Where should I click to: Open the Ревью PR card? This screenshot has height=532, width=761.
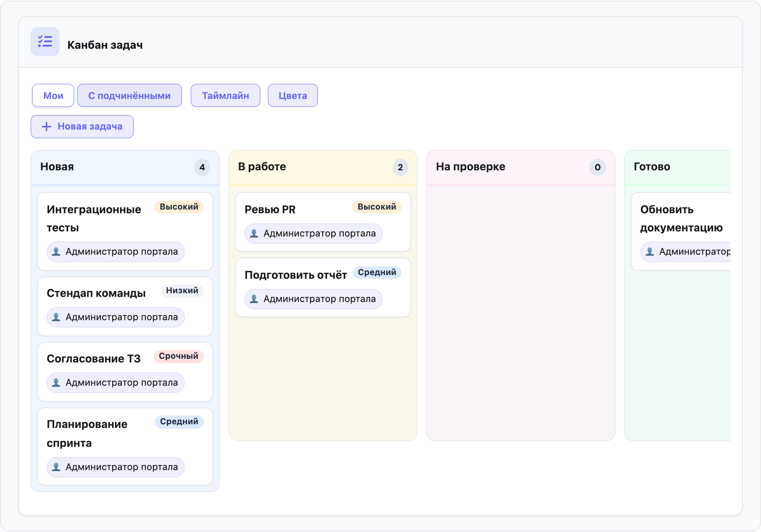pos(323,222)
